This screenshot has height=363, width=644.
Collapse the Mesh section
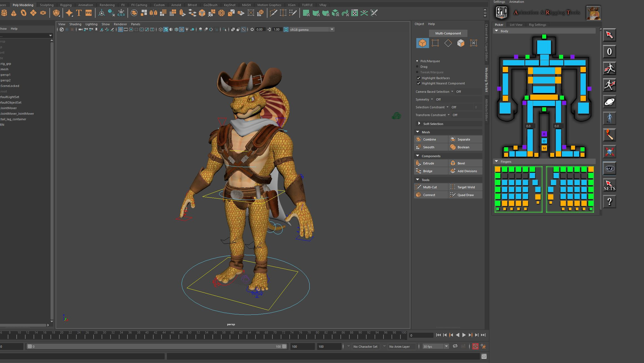(x=418, y=132)
